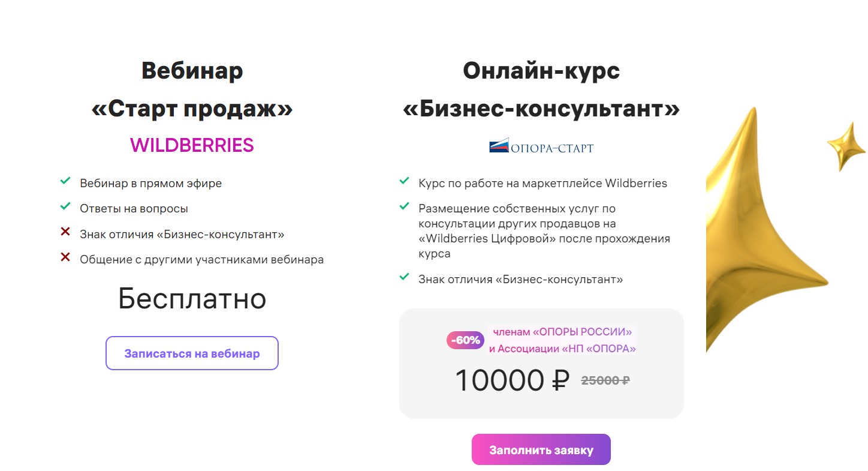Click the Записаться на вебинар button
This screenshot has height=471, width=868.
pyautogui.click(x=192, y=353)
